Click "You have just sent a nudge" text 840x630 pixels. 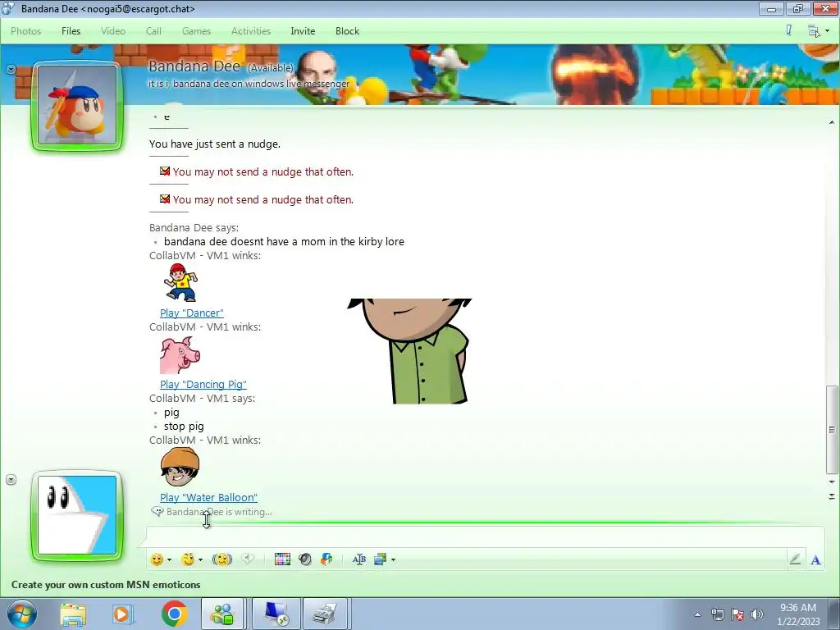click(215, 144)
